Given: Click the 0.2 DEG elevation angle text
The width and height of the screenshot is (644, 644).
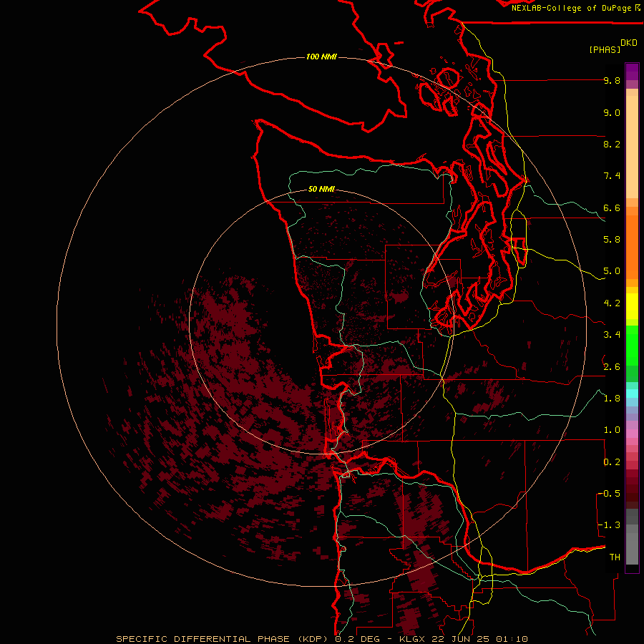Looking at the screenshot, I should pos(358,639).
